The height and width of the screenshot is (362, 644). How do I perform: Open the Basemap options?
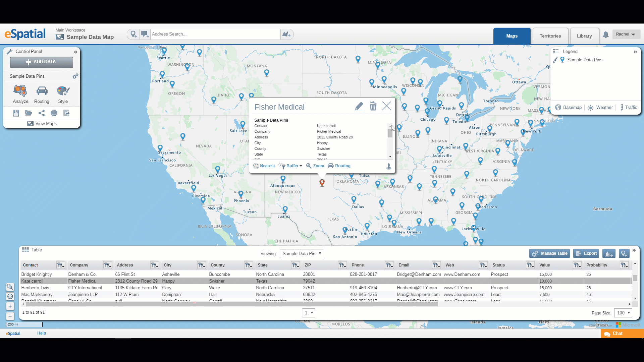[568, 108]
